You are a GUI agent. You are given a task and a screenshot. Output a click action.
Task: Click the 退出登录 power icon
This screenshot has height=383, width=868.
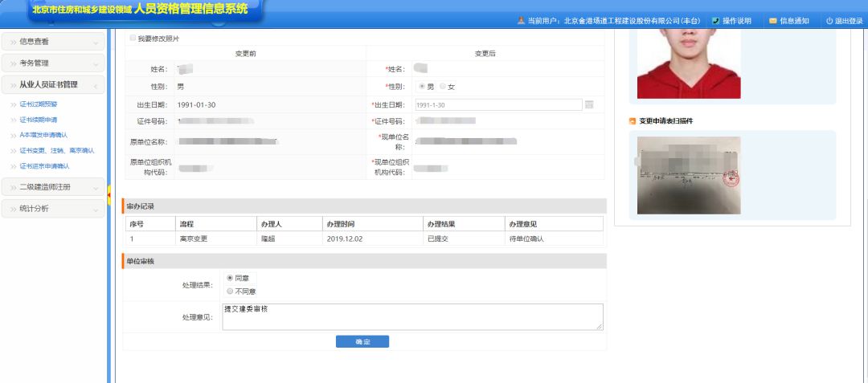(x=829, y=21)
